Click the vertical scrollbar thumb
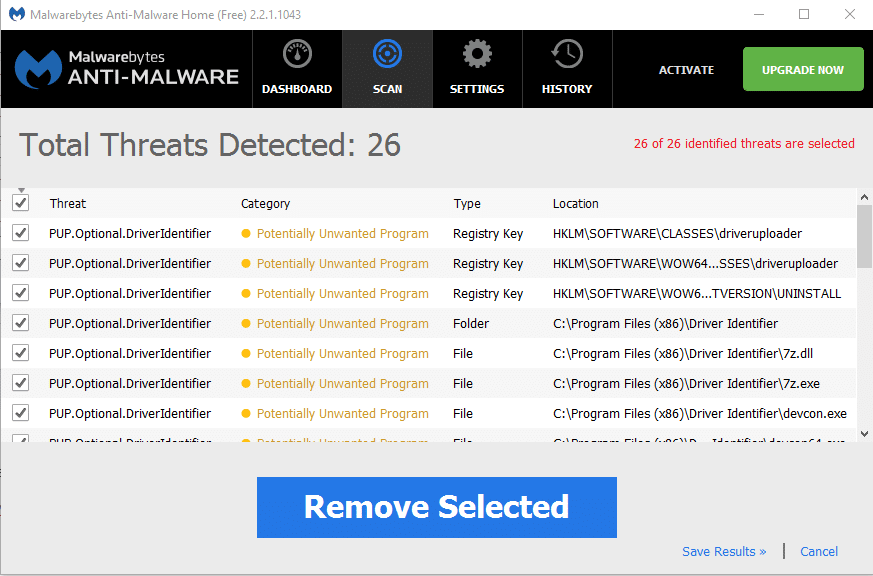Viewport: 873px width, 576px height. coord(864,237)
